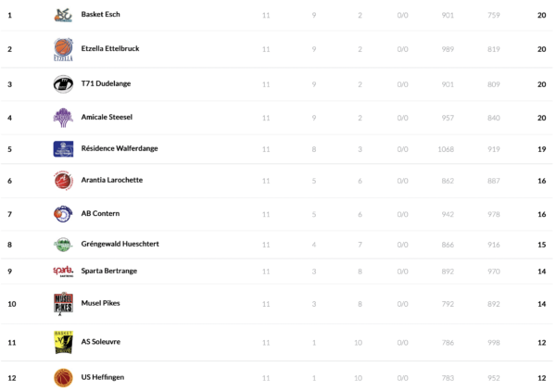Image resolution: width=556 pixels, height=392 pixels.
Task: Click the Etzella Ettelbruck team logo
Action: coord(63,48)
